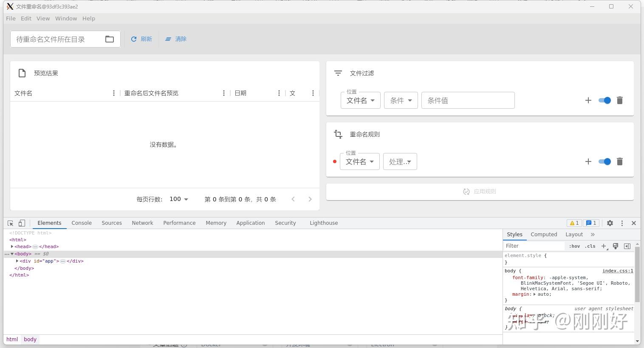Switch to the Console tab

pos(81,223)
